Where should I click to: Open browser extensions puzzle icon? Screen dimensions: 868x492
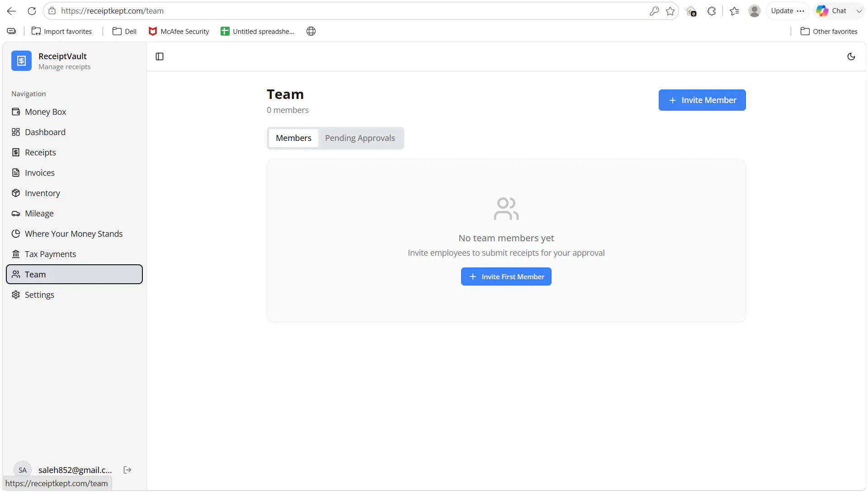(712, 11)
